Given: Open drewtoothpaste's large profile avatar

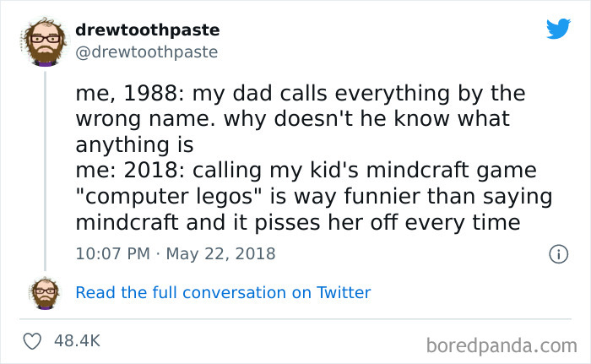Looking at the screenshot, I should [x=46, y=40].
